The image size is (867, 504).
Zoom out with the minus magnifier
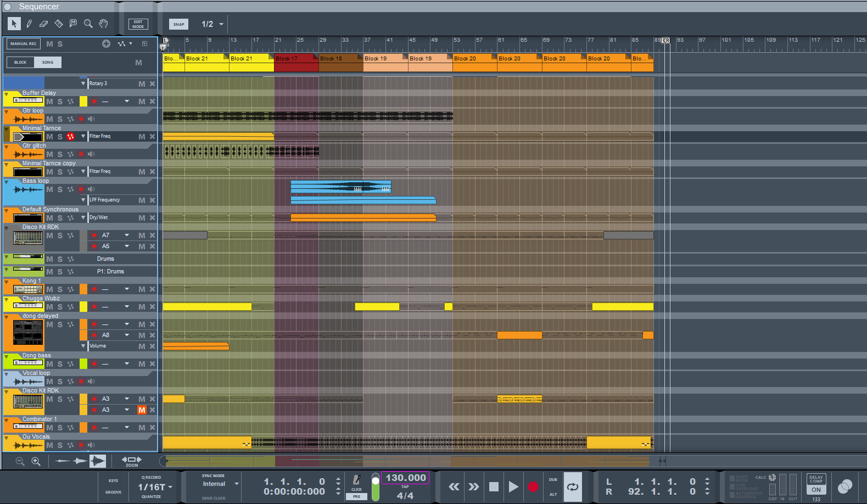pyautogui.click(x=20, y=462)
